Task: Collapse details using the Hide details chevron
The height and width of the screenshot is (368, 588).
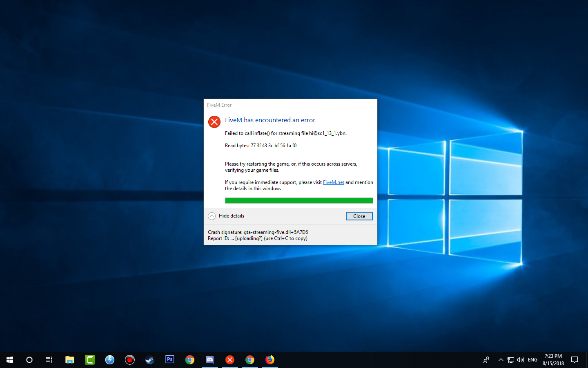Action: [x=212, y=215]
